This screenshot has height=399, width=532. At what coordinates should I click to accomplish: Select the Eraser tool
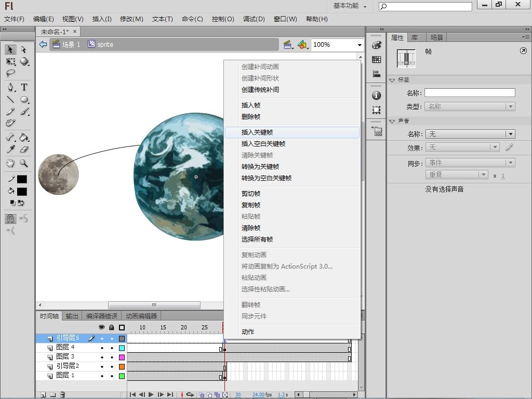(24, 150)
